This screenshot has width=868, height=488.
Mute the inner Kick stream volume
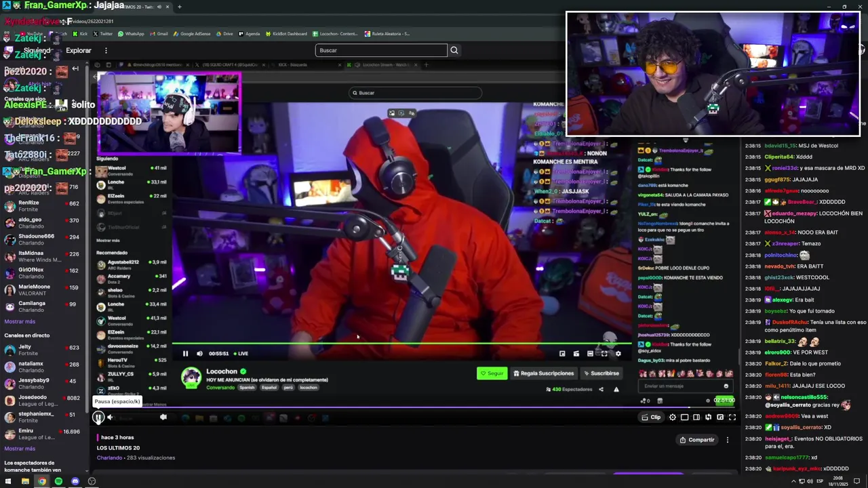tap(199, 353)
